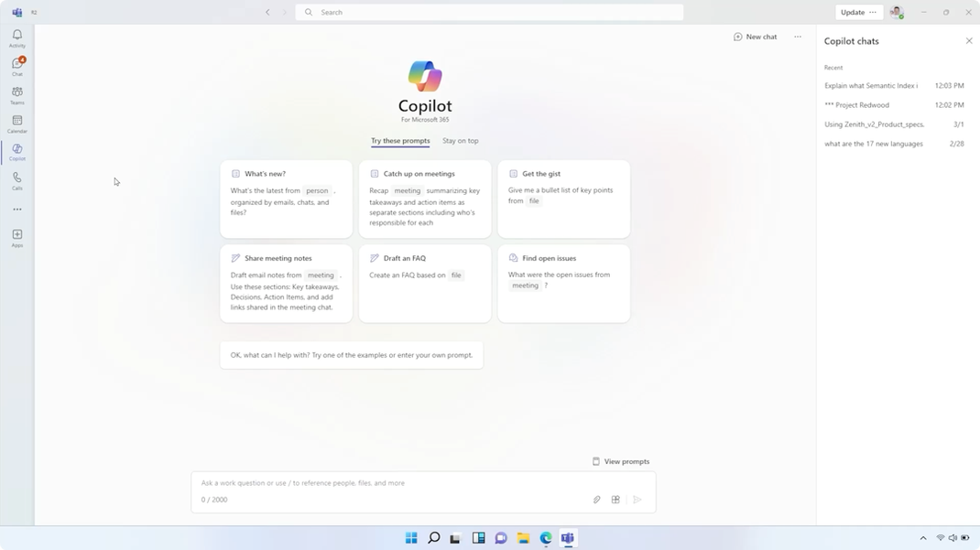Click 'meeting' placeholder in Find open issues
Screen dimensions: 980x550
tap(525, 286)
